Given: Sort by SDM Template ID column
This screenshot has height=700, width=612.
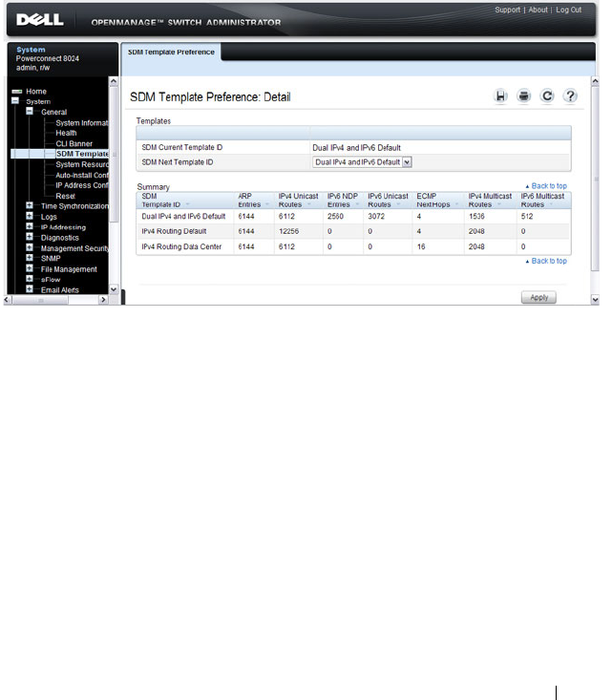Looking at the screenshot, I should pyautogui.click(x=185, y=201).
